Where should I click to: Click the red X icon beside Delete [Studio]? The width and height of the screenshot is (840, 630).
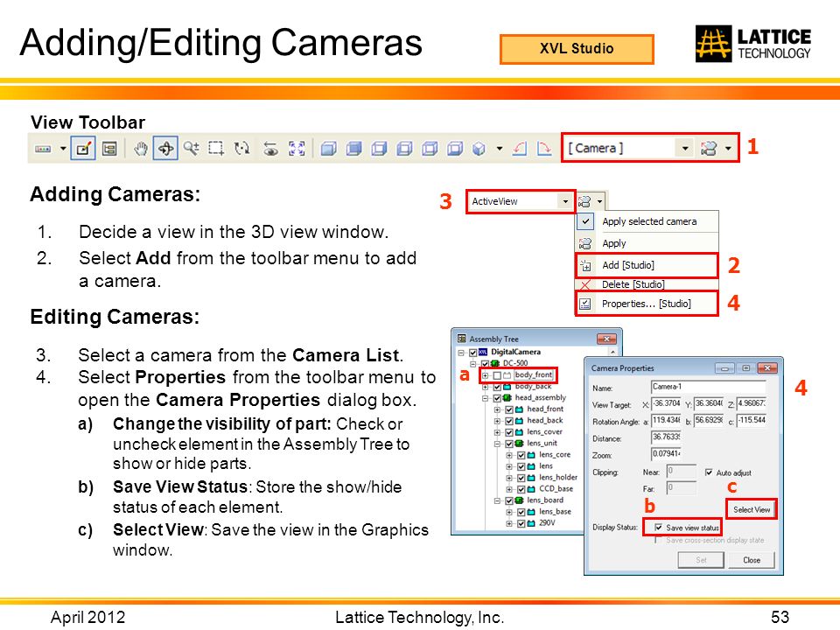pos(585,284)
